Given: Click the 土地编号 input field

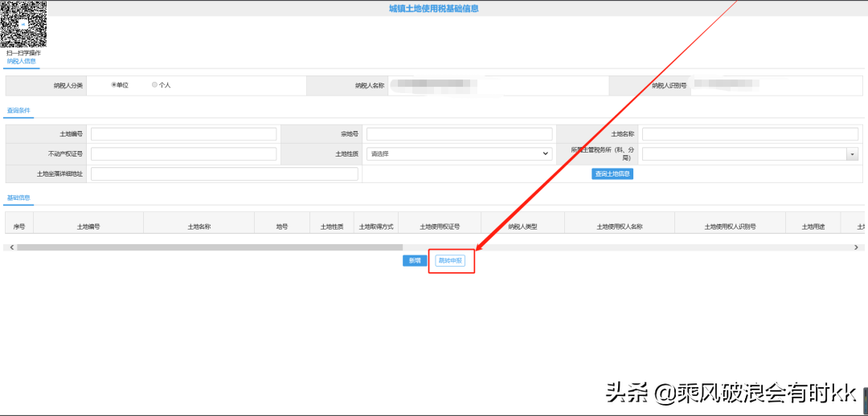Looking at the screenshot, I should 183,134.
